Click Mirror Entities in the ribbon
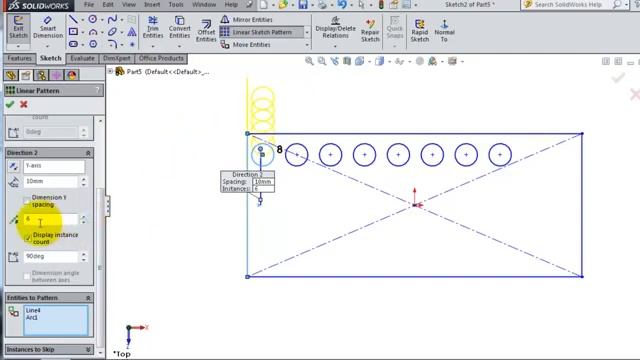The height and width of the screenshot is (360, 640). click(x=247, y=19)
